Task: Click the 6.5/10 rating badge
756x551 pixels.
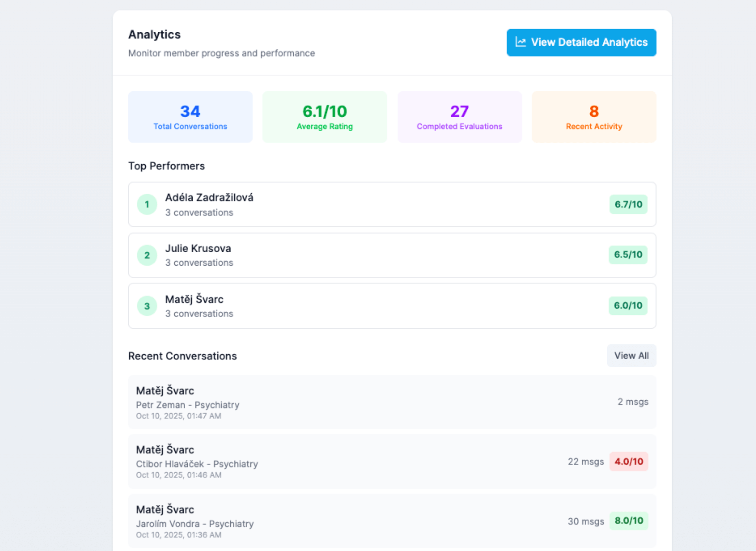Action: [628, 255]
